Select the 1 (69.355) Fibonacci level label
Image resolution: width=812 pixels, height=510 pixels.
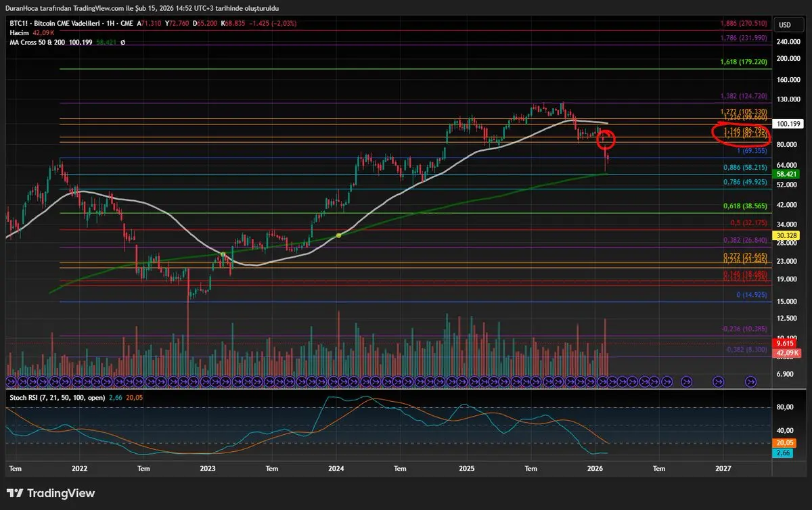[752, 152]
